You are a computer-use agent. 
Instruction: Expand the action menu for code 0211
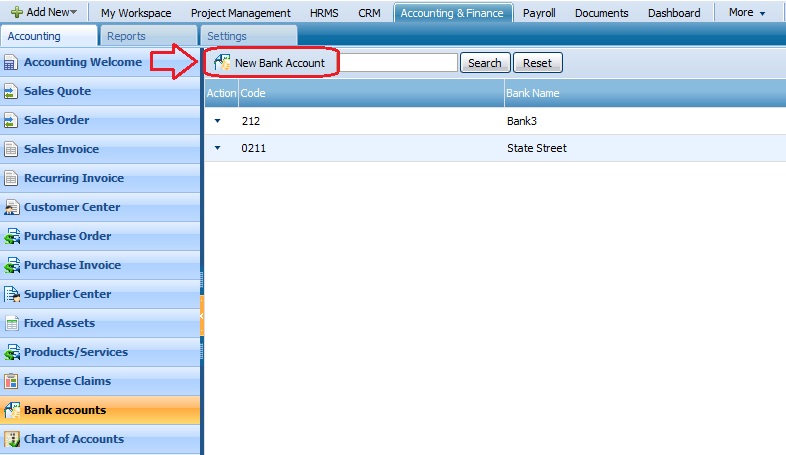(218, 148)
